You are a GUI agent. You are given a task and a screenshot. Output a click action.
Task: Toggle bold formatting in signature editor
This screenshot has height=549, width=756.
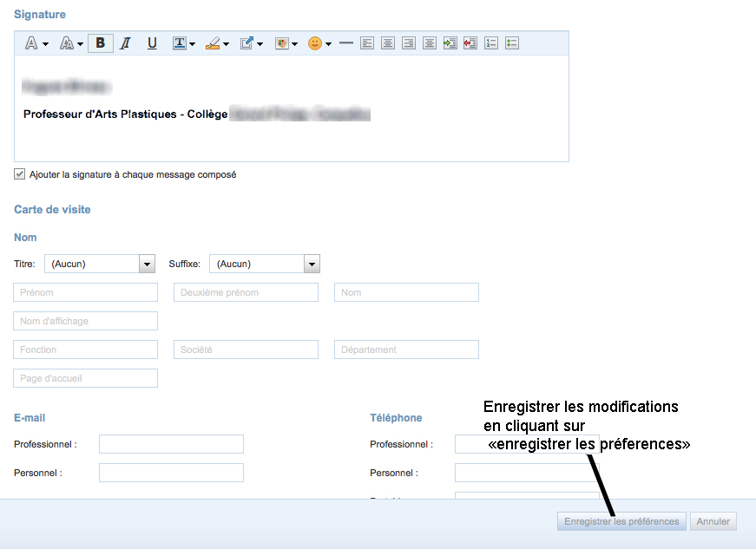100,43
